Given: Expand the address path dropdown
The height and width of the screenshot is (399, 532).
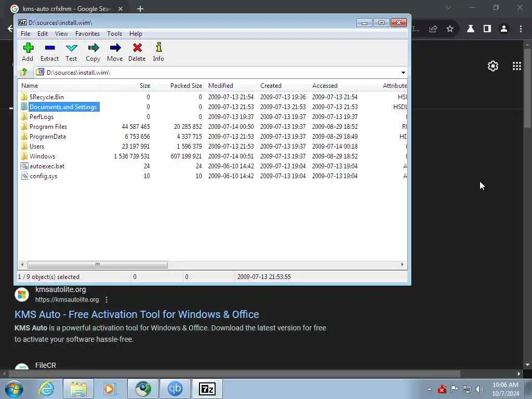Looking at the screenshot, I should [403, 72].
